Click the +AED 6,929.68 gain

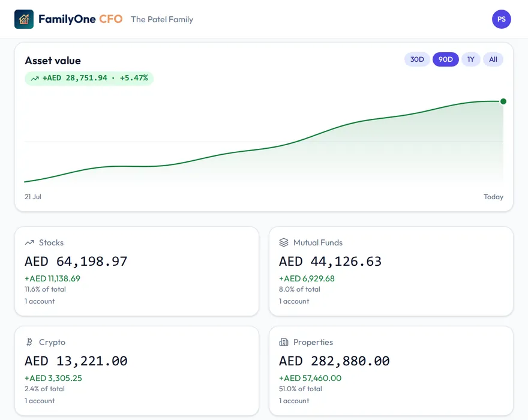(307, 278)
